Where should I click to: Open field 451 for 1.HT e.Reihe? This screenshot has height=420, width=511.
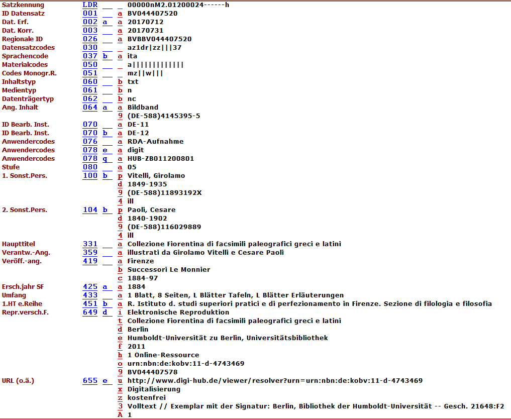pyautogui.click(x=90, y=304)
